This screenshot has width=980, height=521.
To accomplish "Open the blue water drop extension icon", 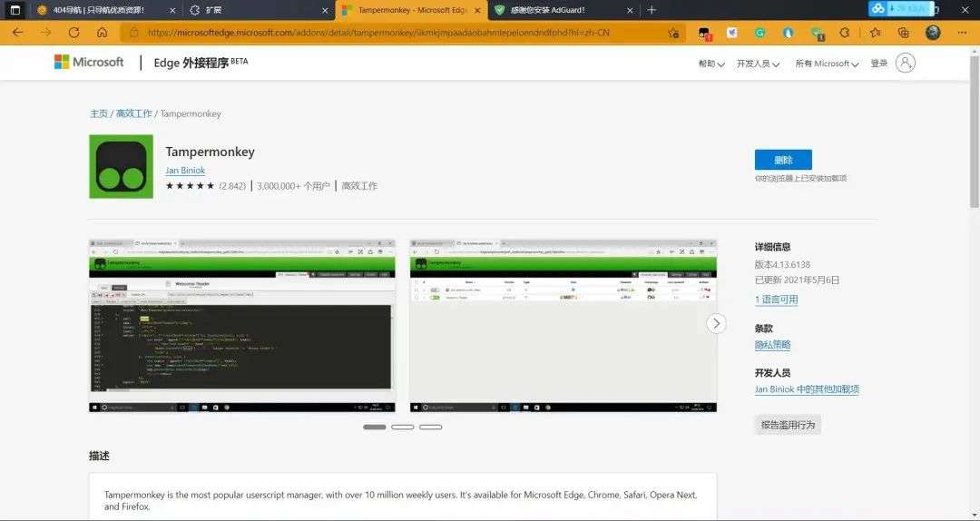I will [x=789, y=33].
